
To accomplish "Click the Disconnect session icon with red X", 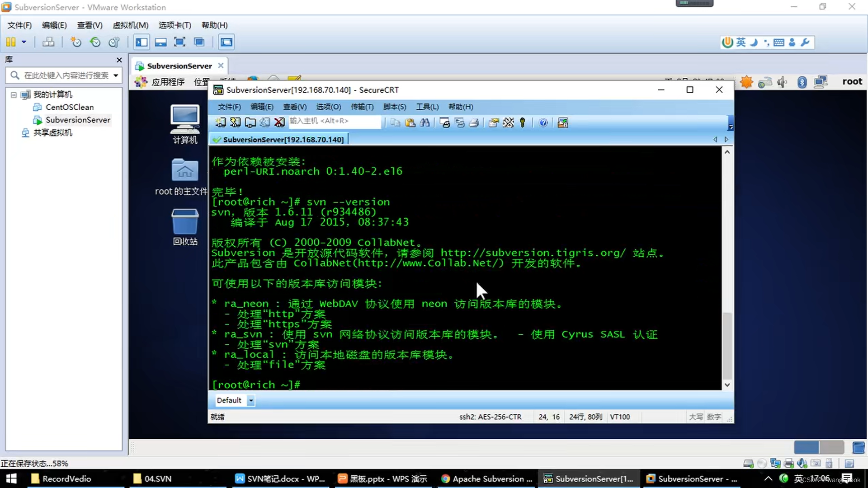I will pyautogui.click(x=279, y=122).
